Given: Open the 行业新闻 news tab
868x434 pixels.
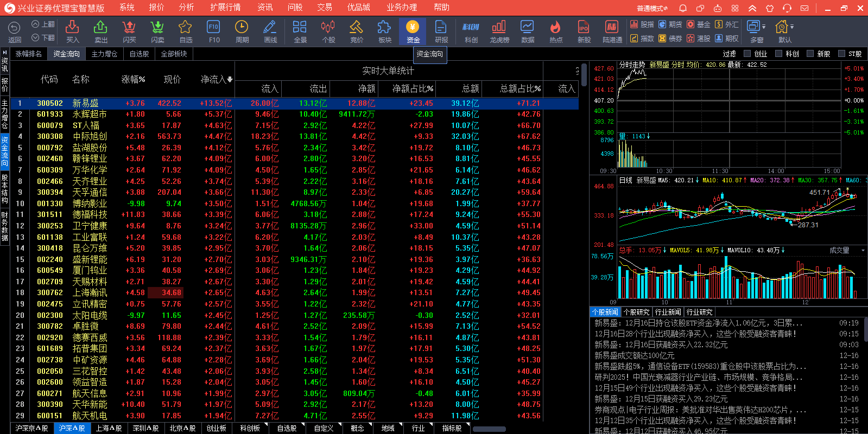Looking at the screenshot, I should pyautogui.click(x=668, y=312).
